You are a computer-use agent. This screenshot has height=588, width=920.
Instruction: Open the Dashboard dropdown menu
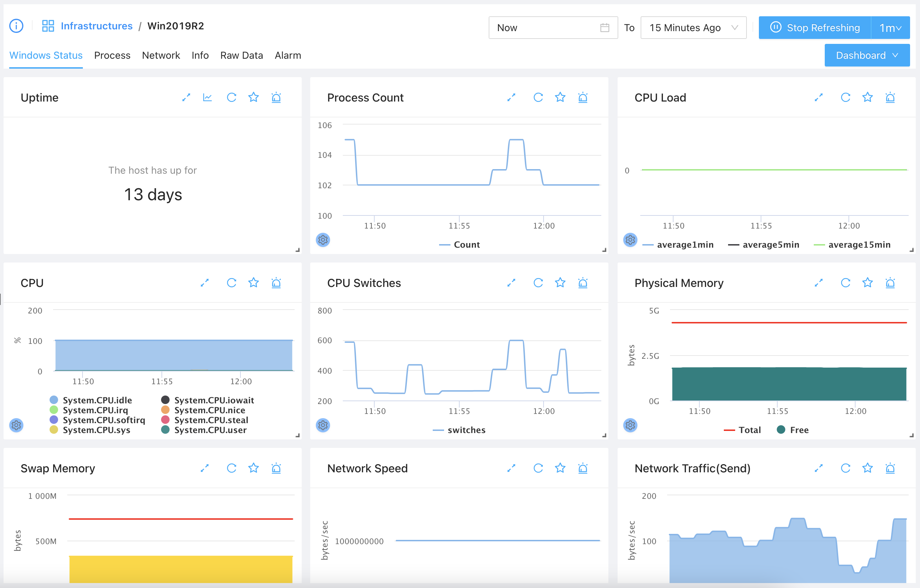867,55
